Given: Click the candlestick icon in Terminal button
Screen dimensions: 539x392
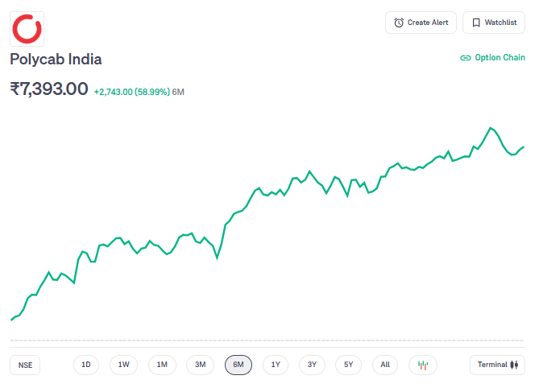Looking at the screenshot, I should pyautogui.click(x=515, y=365).
